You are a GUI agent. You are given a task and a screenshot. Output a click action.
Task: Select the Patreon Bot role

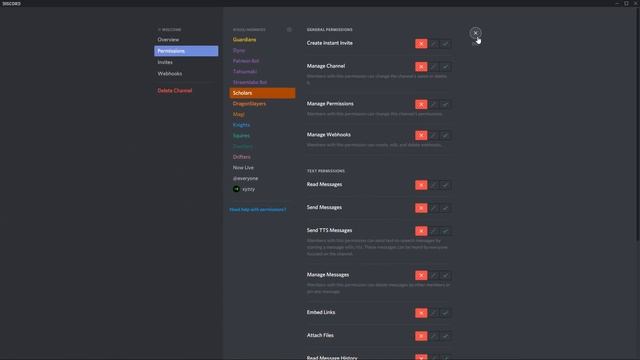click(262, 61)
